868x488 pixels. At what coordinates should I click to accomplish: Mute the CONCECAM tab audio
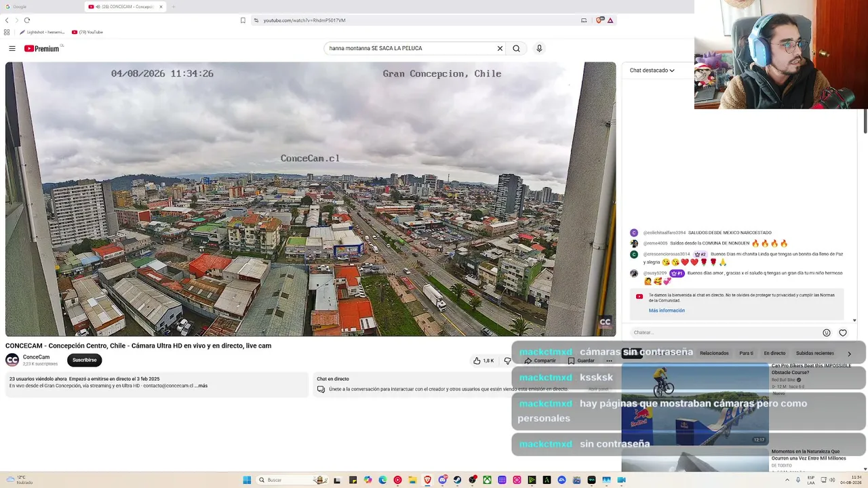[98, 7]
